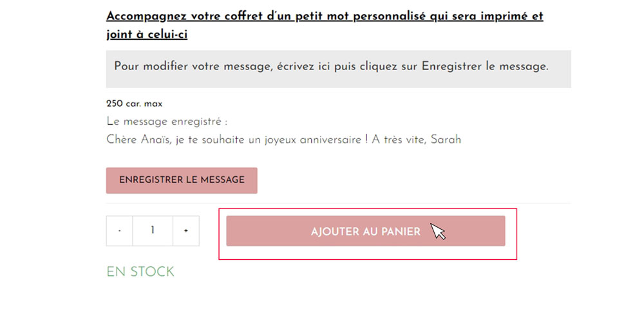The width and height of the screenshot is (644, 330).
Task: Click the 'joint à celui-ci' underlined text
Action: 147,35
